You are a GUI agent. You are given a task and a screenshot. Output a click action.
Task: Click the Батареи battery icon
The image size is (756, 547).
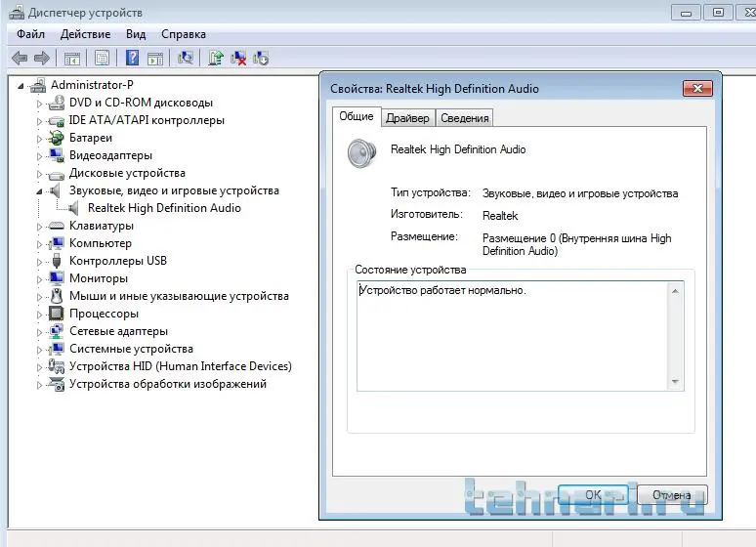tap(57, 138)
